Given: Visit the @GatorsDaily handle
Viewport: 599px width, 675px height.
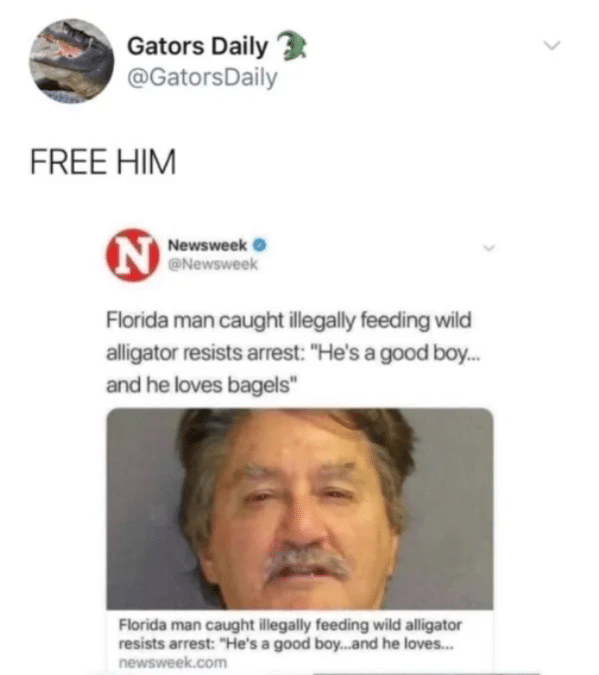Looking at the screenshot, I should click(202, 77).
